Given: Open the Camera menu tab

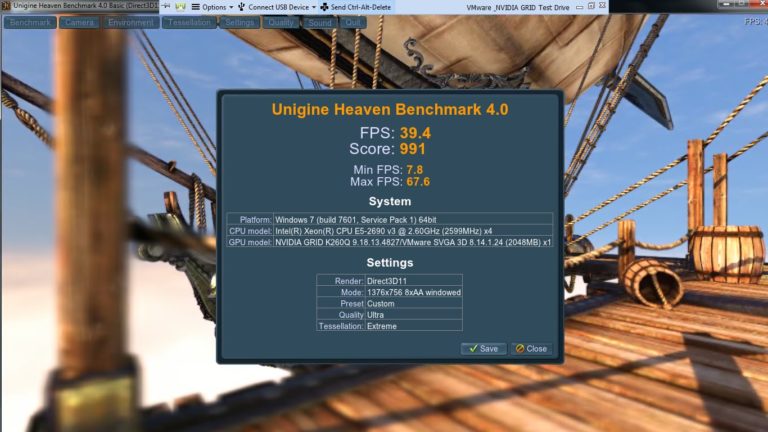Looking at the screenshot, I should point(79,23).
